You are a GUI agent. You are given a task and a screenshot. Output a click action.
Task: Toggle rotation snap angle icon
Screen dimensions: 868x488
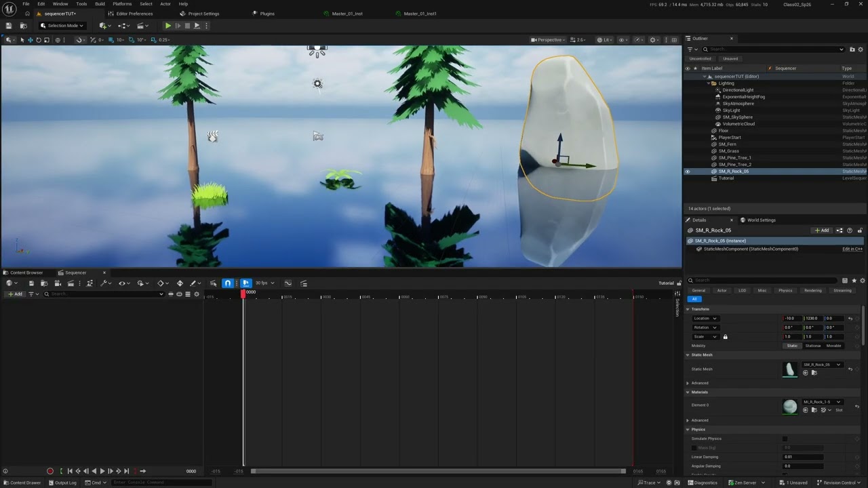[x=132, y=40]
